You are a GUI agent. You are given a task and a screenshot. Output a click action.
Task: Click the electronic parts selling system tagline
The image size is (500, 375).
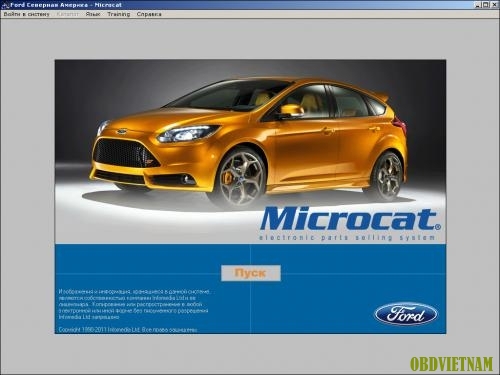coord(347,237)
